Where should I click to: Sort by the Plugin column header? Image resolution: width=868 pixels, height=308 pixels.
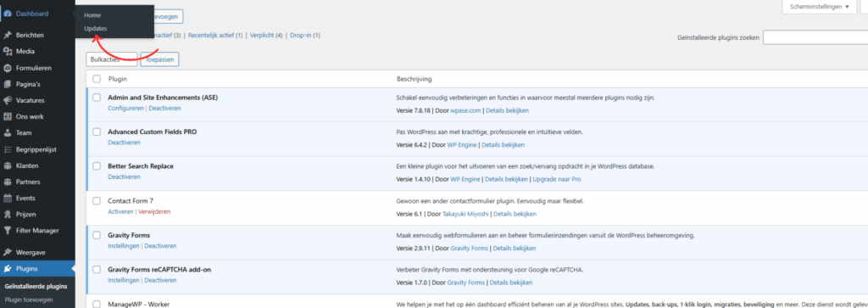coord(117,79)
